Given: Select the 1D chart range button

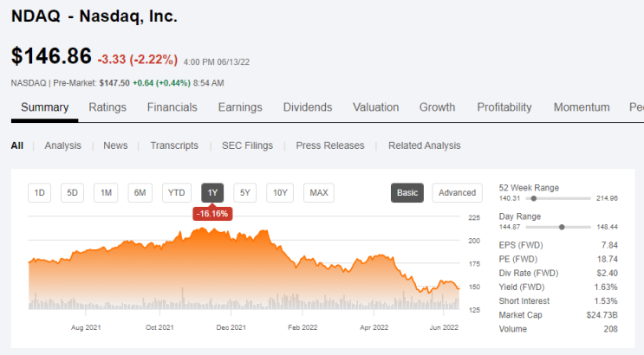Looking at the screenshot, I should click(39, 193).
